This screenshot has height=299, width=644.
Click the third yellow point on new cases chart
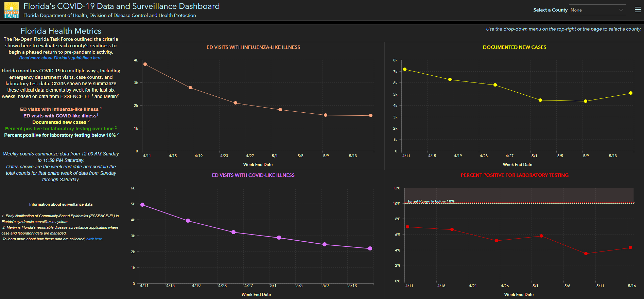click(x=495, y=85)
